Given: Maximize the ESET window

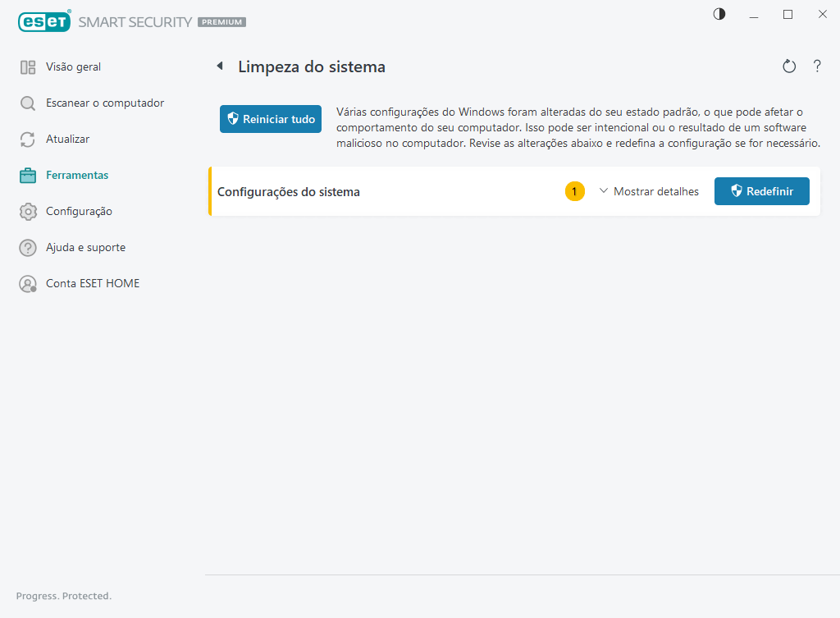Looking at the screenshot, I should pos(788,14).
